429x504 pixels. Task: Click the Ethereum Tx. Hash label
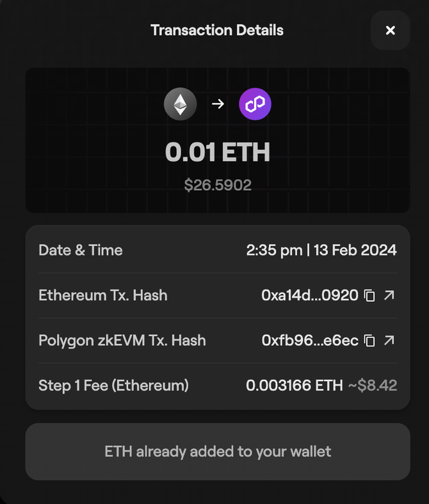tap(103, 296)
